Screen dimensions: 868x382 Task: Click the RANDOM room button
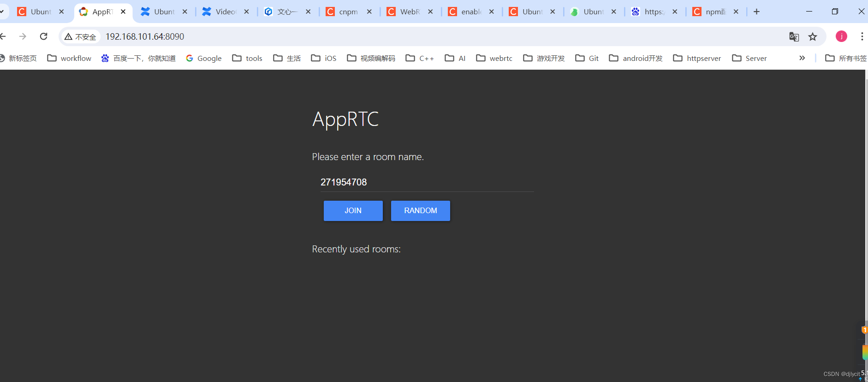click(x=420, y=210)
